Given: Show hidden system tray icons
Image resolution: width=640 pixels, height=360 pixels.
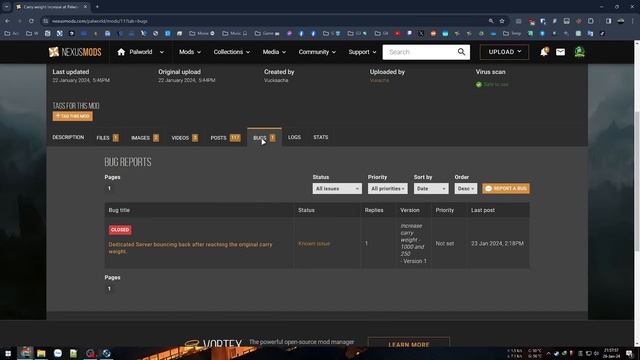Looking at the screenshot, I should click(x=548, y=353).
